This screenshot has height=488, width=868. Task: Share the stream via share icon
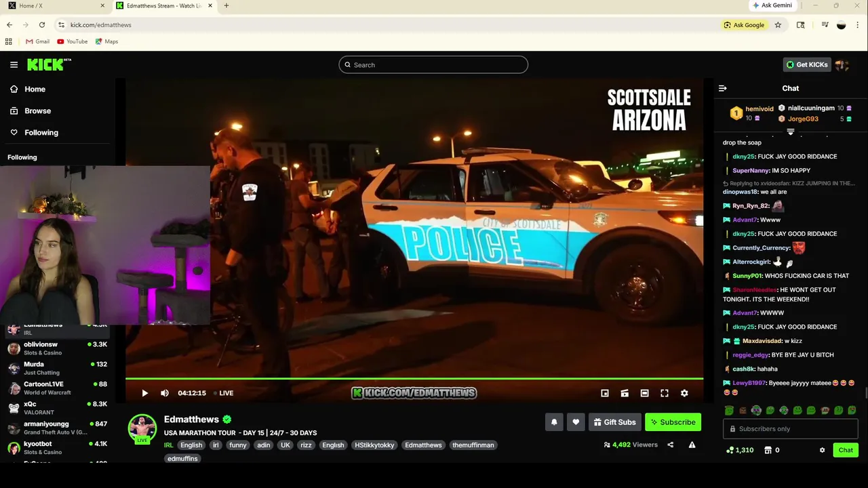click(670, 445)
